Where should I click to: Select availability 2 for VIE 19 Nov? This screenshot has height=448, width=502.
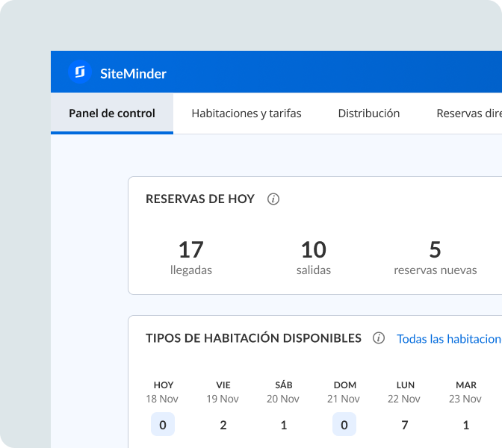pyautogui.click(x=223, y=425)
